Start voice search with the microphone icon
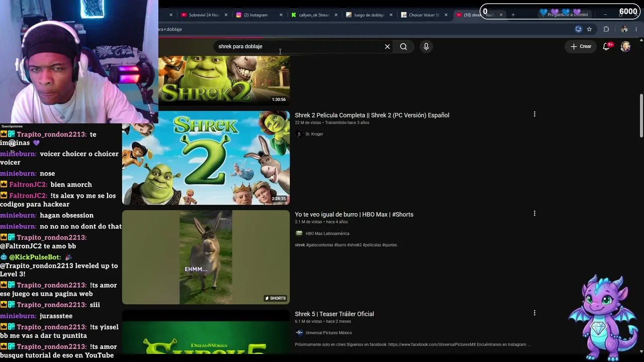This screenshot has width=644, height=362. [x=426, y=46]
